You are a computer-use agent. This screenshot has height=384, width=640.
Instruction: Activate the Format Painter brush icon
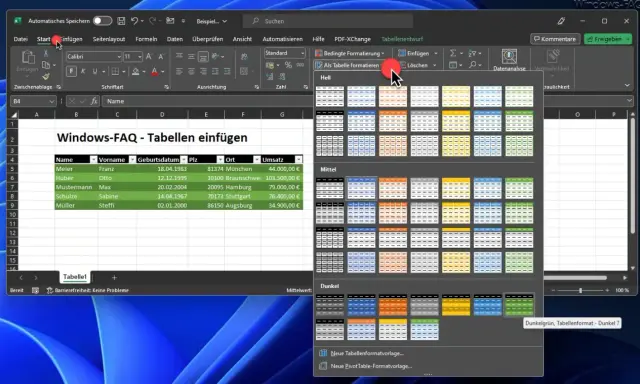(x=46, y=76)
